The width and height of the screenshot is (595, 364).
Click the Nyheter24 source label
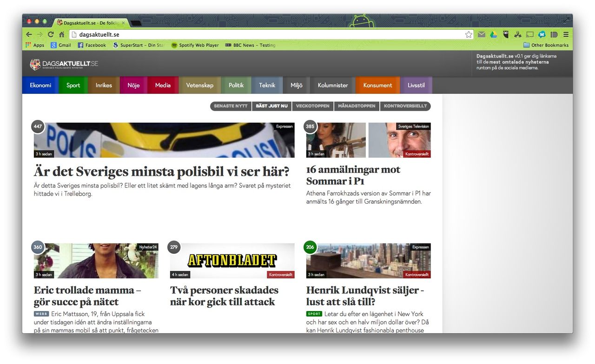(148, 247)
